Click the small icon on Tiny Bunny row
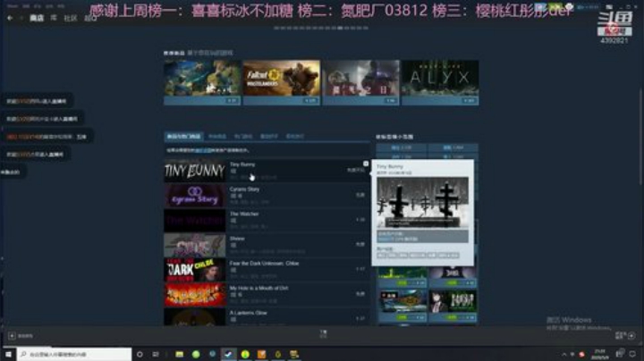Image resolution: width=644 pixels, height=361 pixels. coord(366,164)
